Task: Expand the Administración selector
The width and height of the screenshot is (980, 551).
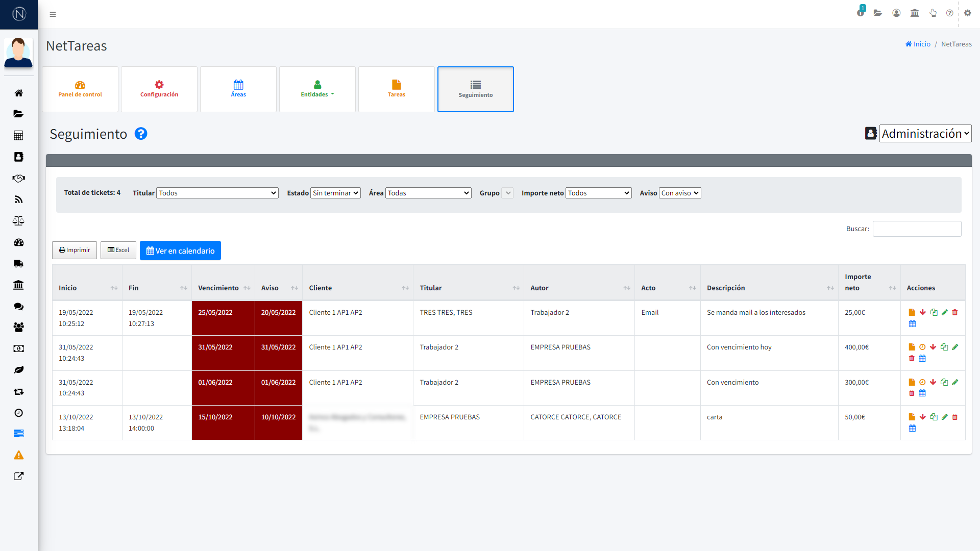Action: pos(925,134)
